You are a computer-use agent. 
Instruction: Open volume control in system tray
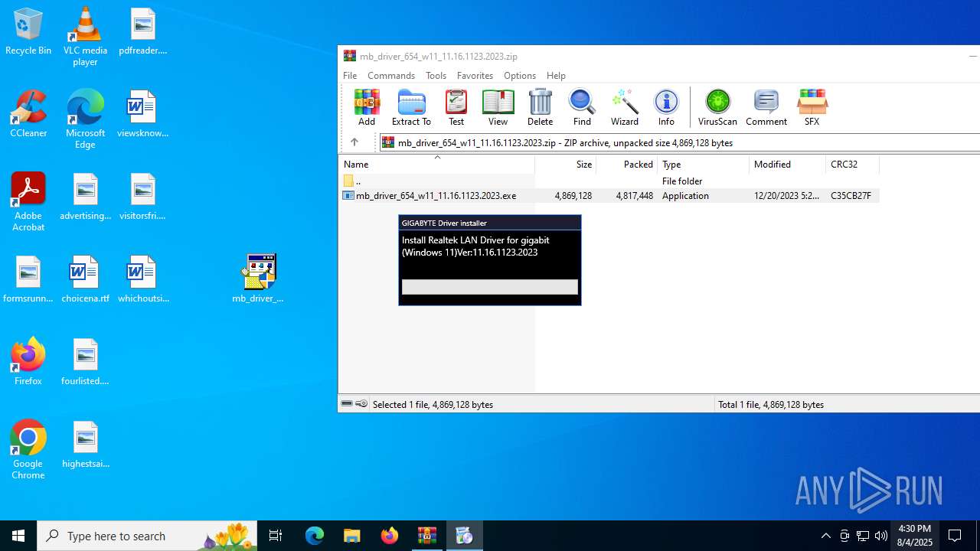coord(881,536)
